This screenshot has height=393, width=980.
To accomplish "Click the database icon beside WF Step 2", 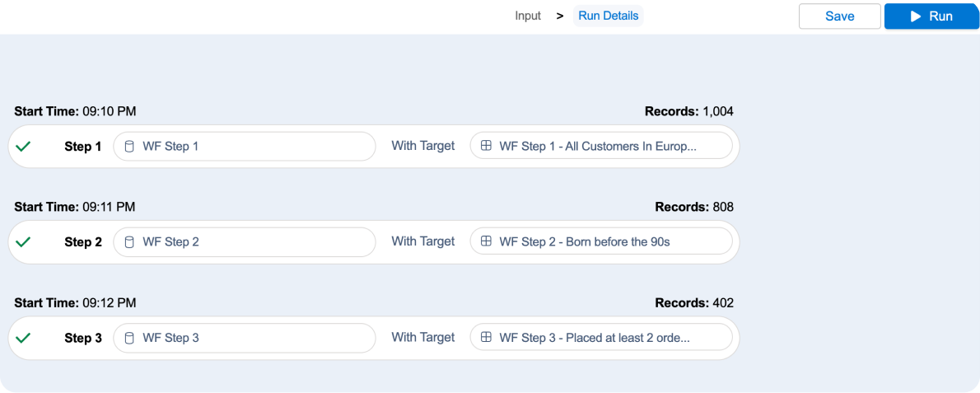I will tap(128, 242).
